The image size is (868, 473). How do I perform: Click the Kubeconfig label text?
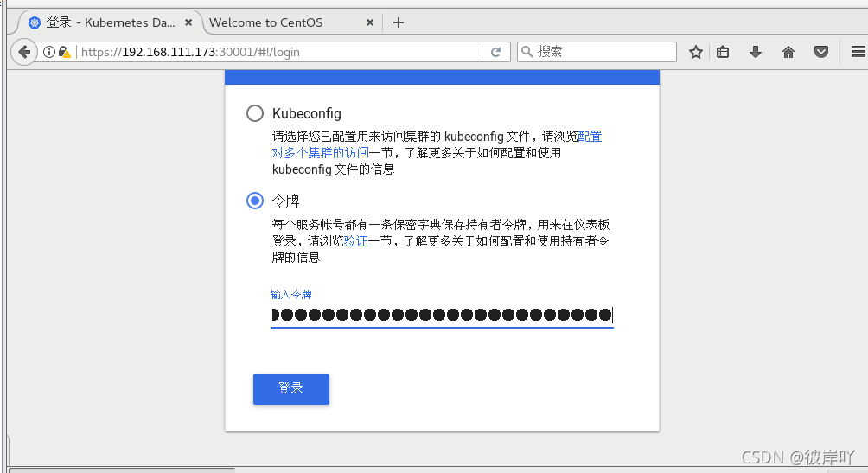click(x=307, y=113)
